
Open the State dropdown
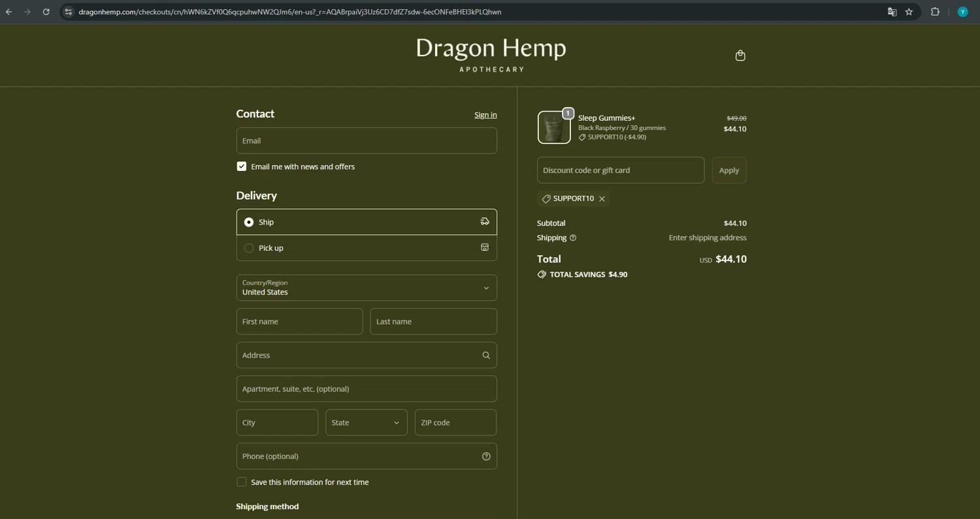pos(367,422)
